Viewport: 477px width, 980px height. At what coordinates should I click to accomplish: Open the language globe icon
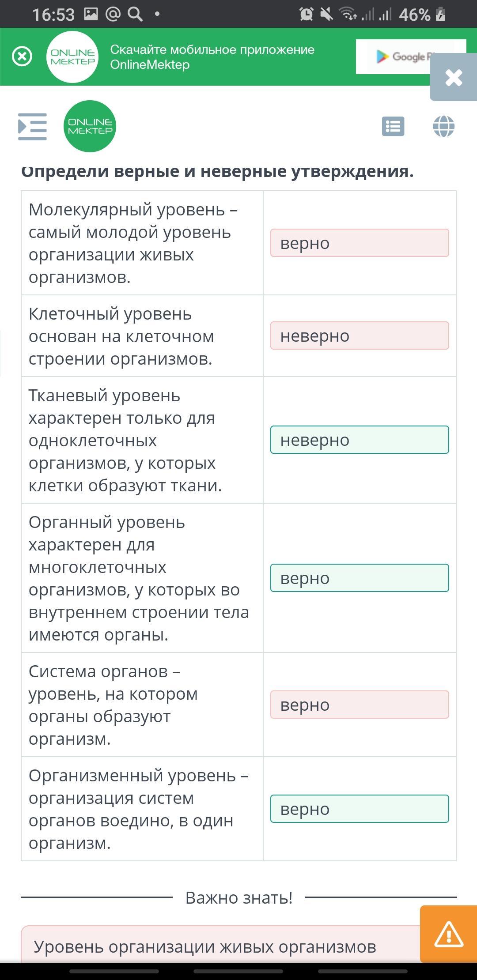(443, 127)
